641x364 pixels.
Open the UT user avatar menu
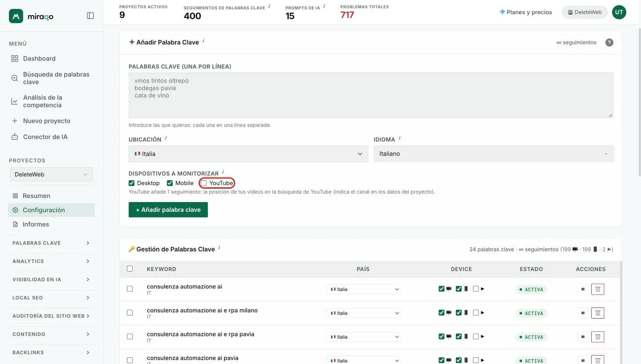coord(619,12)
